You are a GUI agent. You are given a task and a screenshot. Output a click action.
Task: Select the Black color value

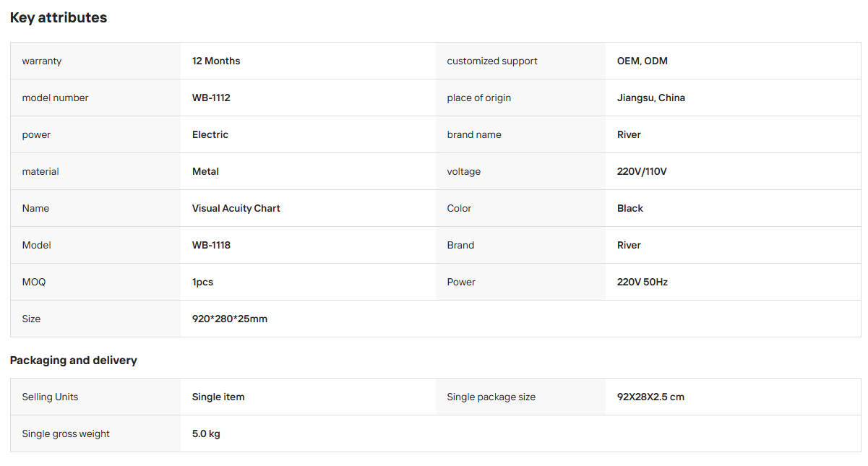[630, 208]
